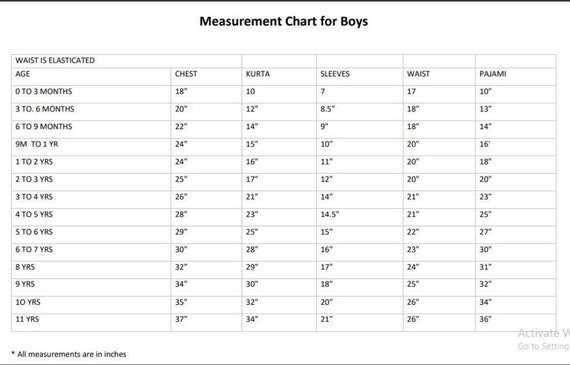
Task: Click the 9M TO 1 YR row label
Action: [x=36, y=144]
